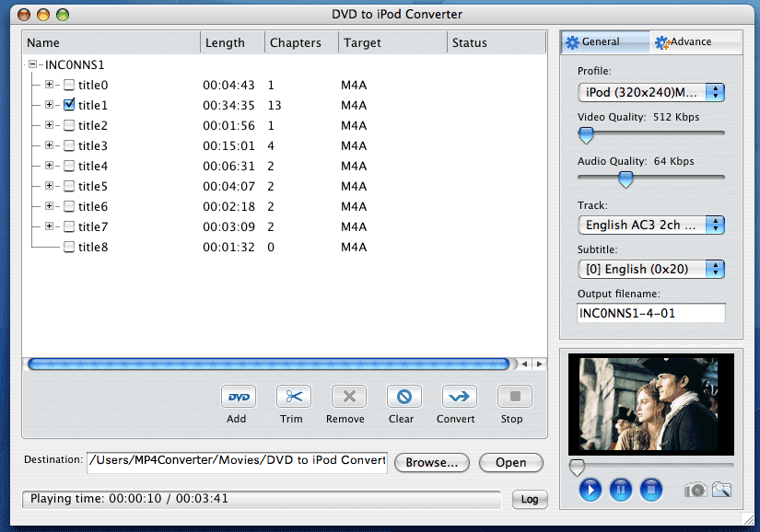Uncheck the title1 checkbox

point(69,105)
